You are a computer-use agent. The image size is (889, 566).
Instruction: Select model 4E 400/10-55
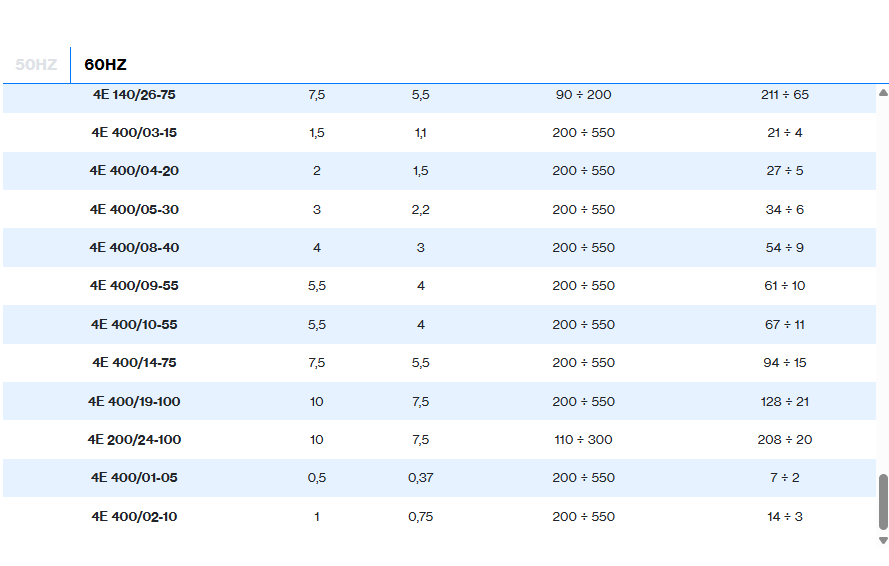click(x=134, y=325)
